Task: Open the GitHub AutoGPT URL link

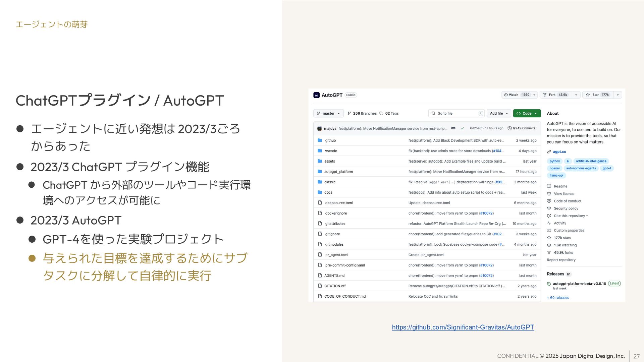Action: click(x=463, y=327)
